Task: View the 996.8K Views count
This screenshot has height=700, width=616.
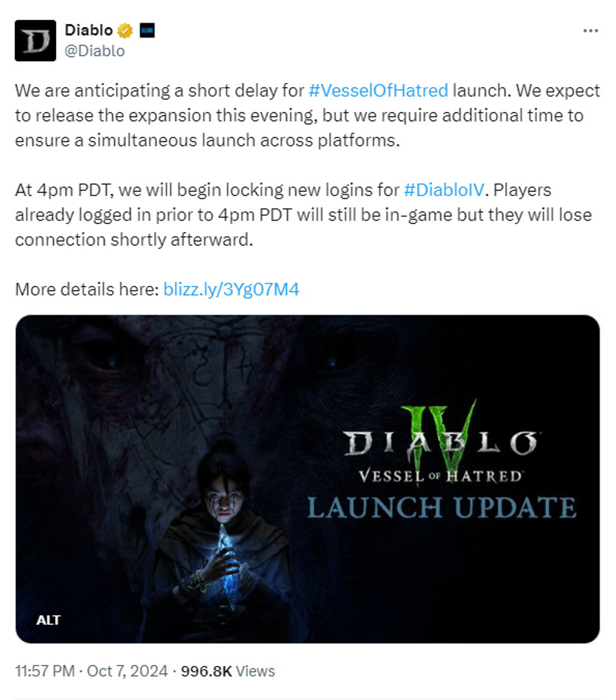Action: 228,671
